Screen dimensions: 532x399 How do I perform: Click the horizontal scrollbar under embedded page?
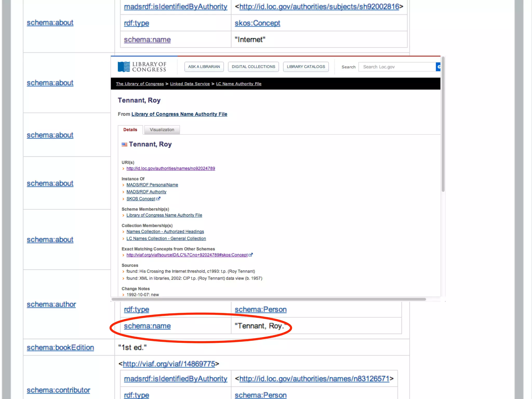269,299
